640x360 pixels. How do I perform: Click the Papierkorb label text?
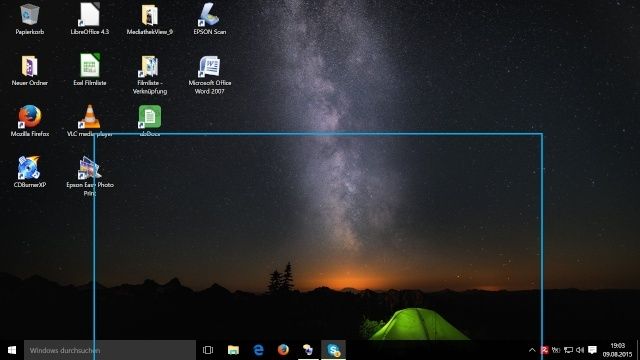pos(29,32)
